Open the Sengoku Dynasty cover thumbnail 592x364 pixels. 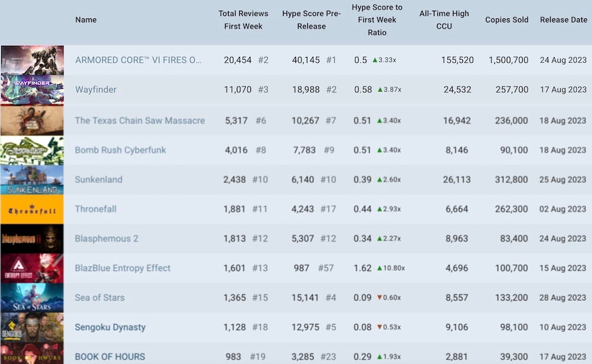click(32, 327)
